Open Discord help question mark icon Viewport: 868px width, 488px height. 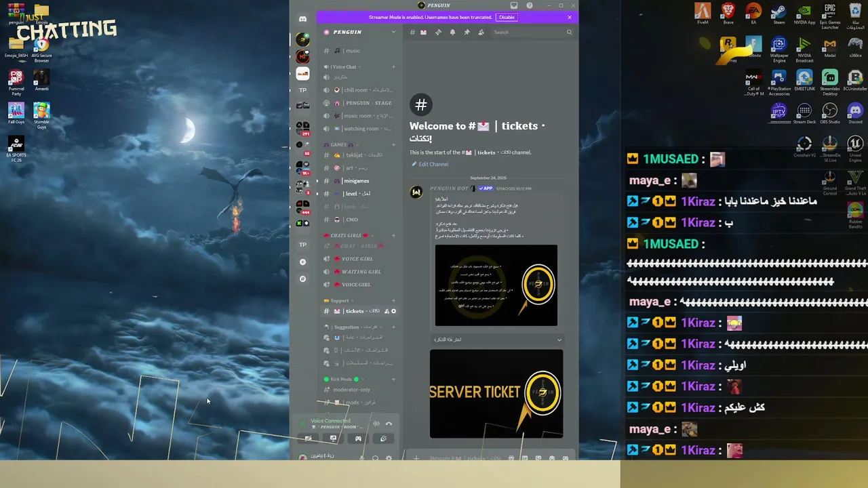[530, 5]
